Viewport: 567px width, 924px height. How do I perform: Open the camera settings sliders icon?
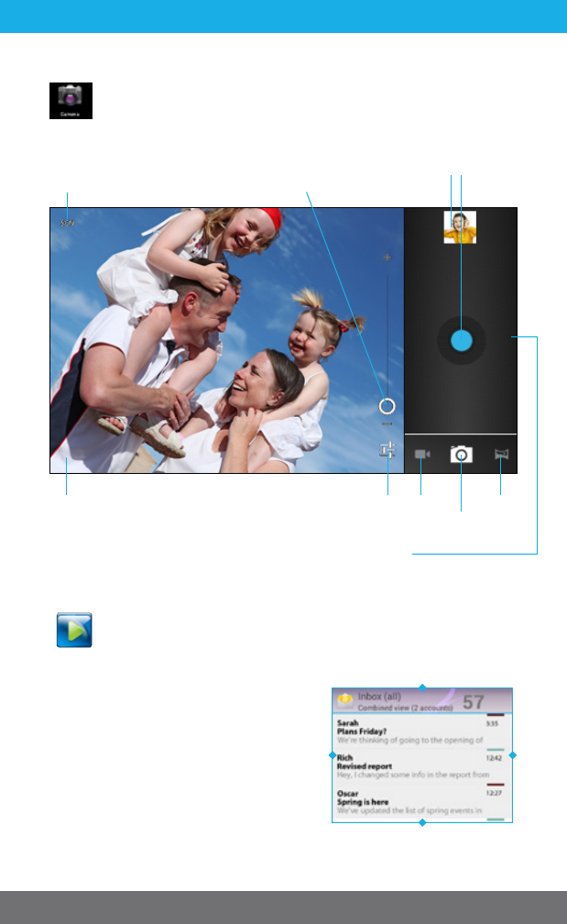(387, 451)
